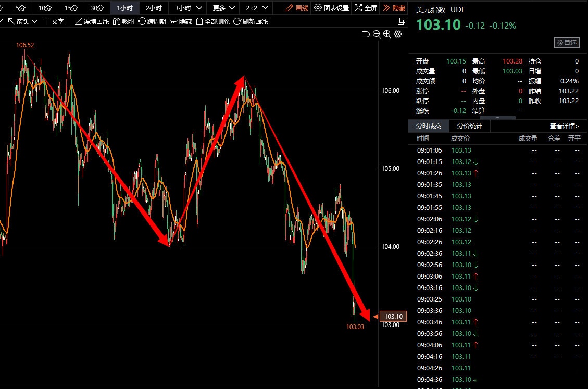
Task: Toggle 吸附 magnet snapping
Action: pyautogui.click(x=123, y=21)
